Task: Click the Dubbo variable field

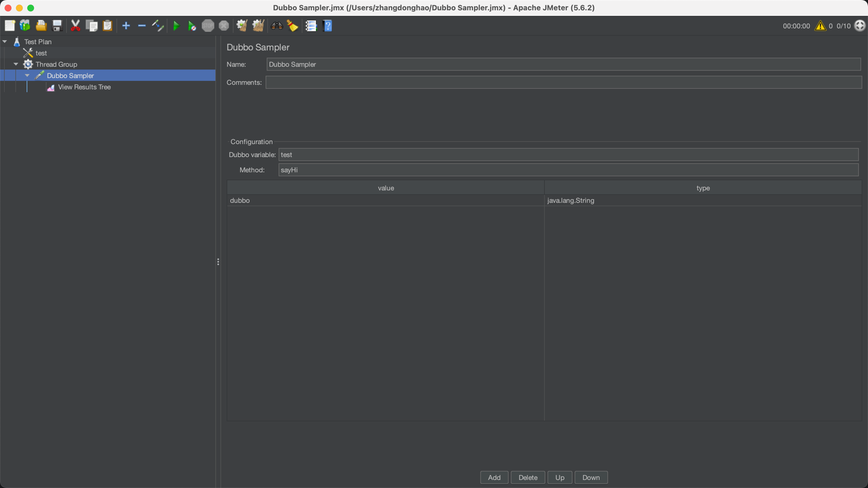Action: [x=568, y=155]
